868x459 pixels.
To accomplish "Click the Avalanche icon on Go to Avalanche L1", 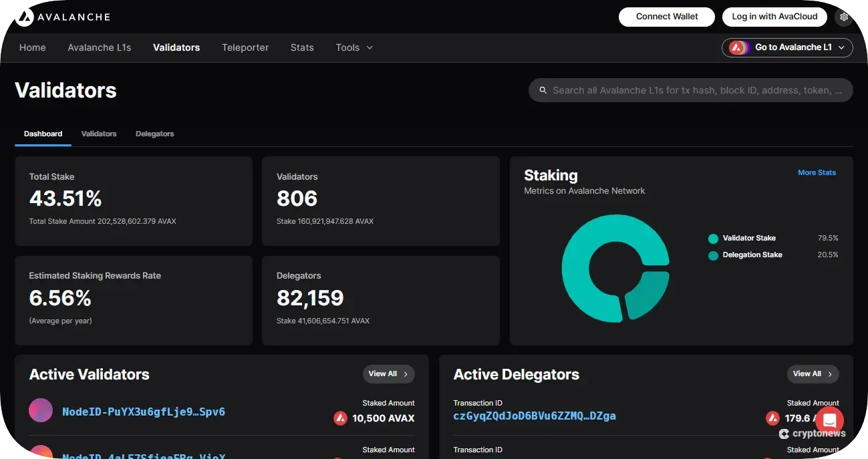I will click(x=738, y=47).
